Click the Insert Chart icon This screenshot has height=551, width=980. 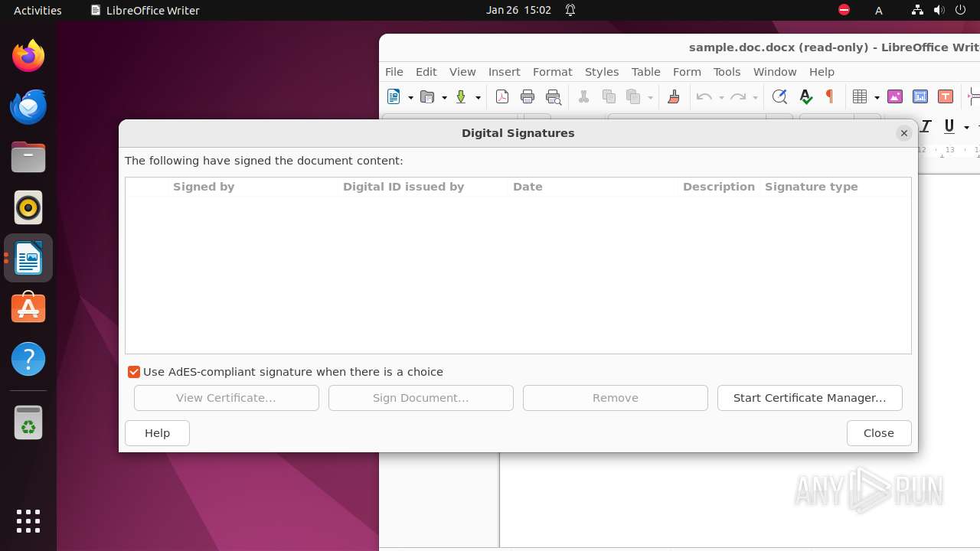click(920, 96)
